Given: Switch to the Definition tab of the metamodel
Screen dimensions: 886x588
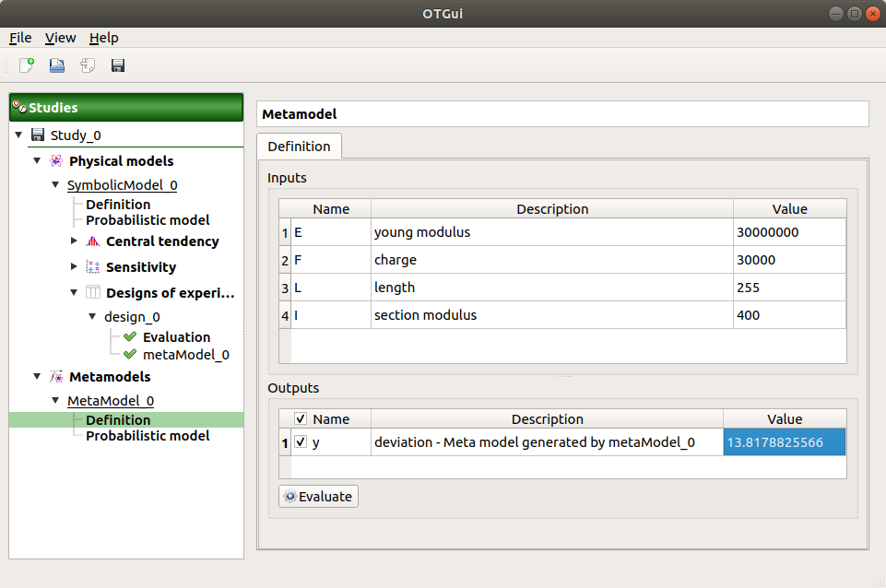Looking at the screenshot, I should click(x=299, y=146).
